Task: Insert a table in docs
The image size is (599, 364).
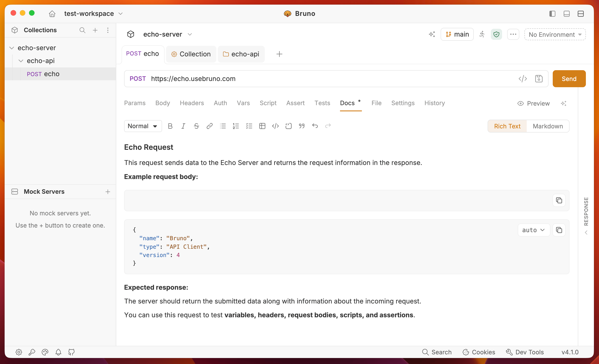Action: pyautogui.click(x=262, y=126)
